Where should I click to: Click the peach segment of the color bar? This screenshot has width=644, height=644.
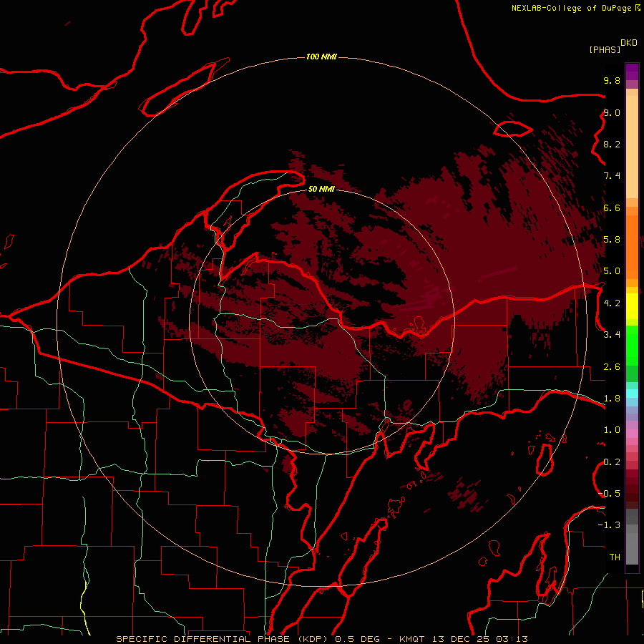click(x=632, y=147)
